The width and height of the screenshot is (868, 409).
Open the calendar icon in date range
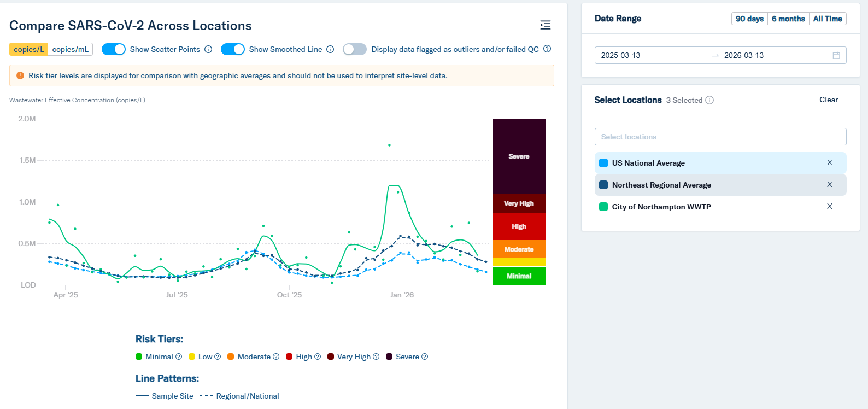[x=836, y=55]
